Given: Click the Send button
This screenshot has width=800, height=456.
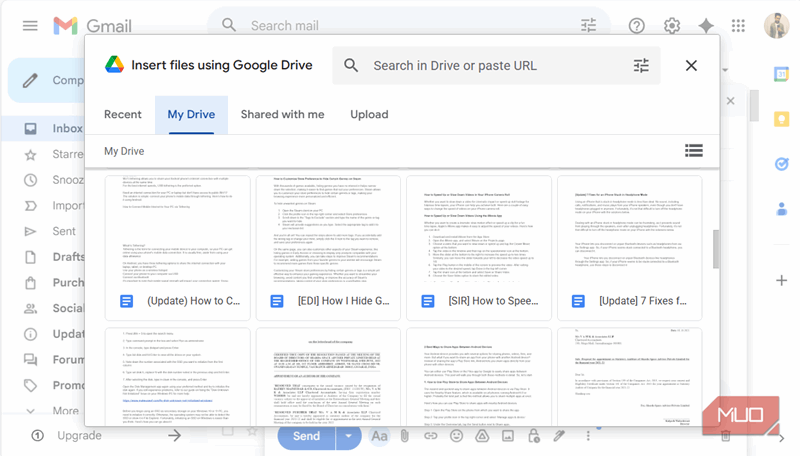Looking at the screenshot, I should point(306,436).
